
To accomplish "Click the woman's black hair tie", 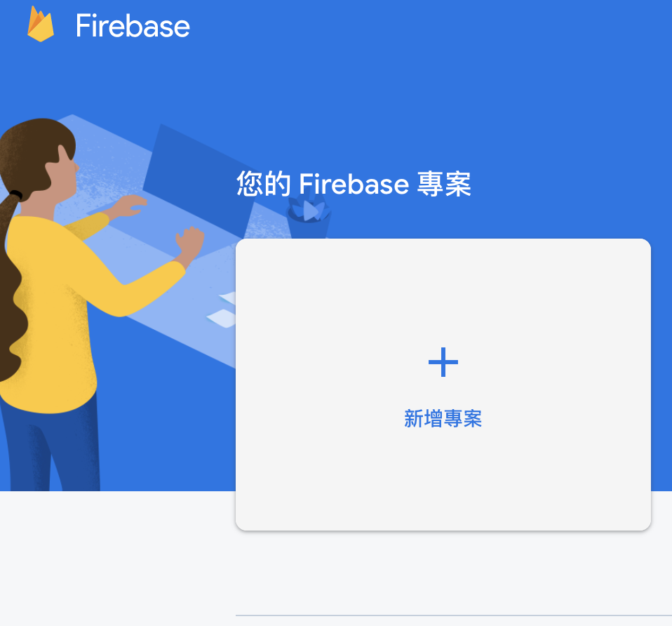I will point(16,195).
